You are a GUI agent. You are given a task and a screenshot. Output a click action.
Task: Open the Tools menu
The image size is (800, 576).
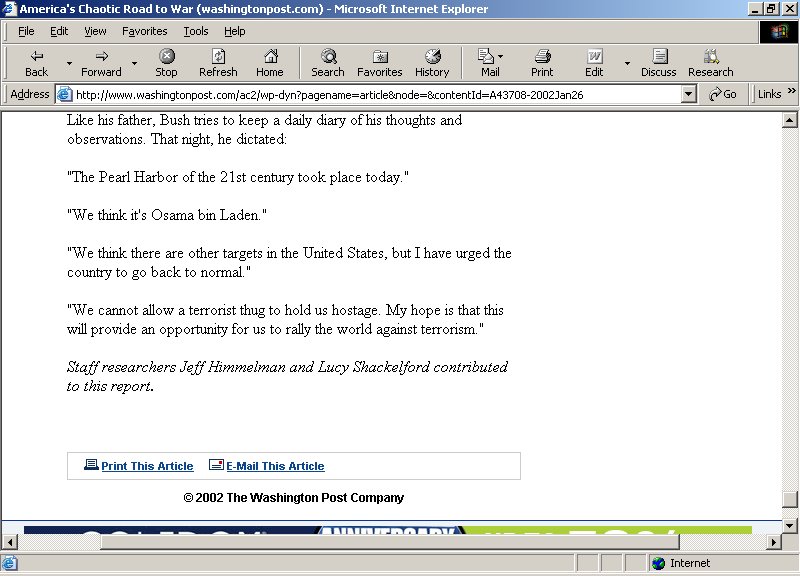[196, 31]
